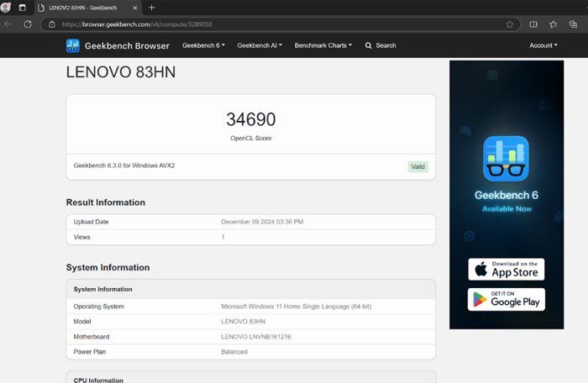Select the Power Plan value Balanced

(234, 352)
